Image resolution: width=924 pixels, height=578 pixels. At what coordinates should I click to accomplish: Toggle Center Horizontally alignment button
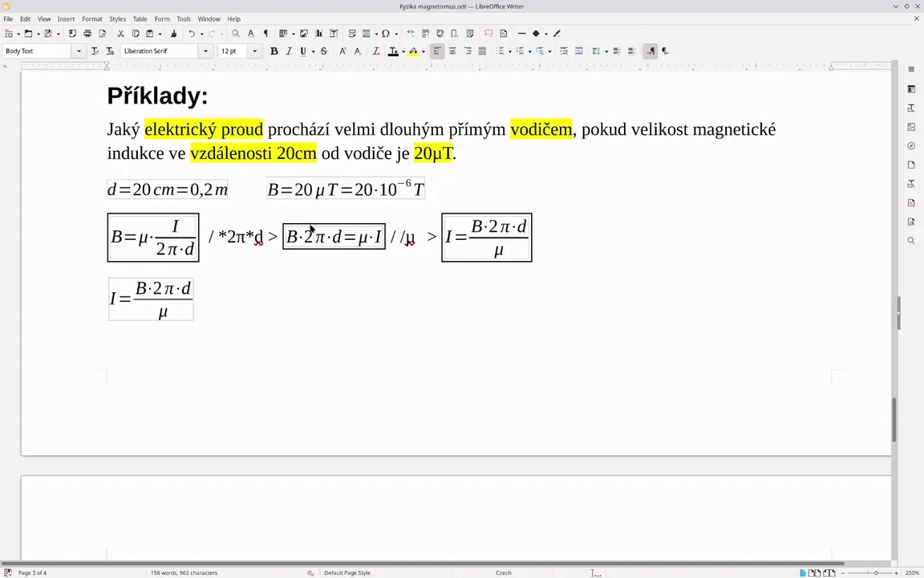tap(452, 51)
